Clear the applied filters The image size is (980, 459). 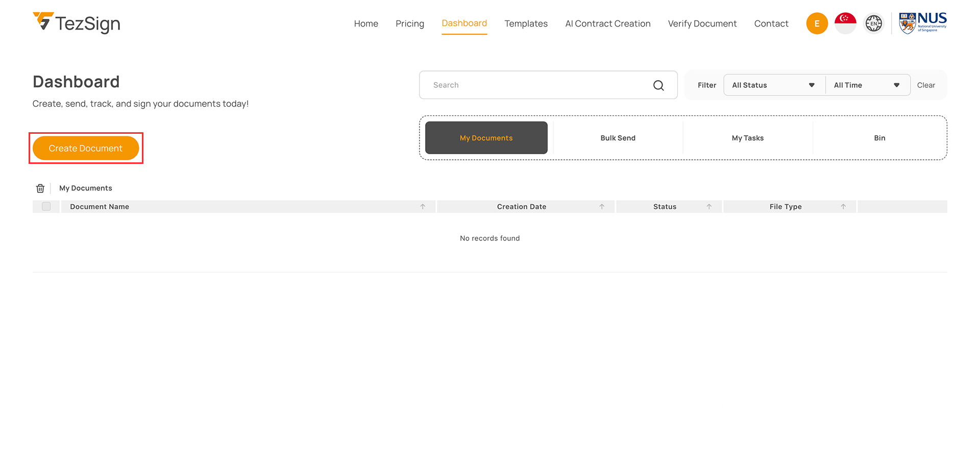925,85
